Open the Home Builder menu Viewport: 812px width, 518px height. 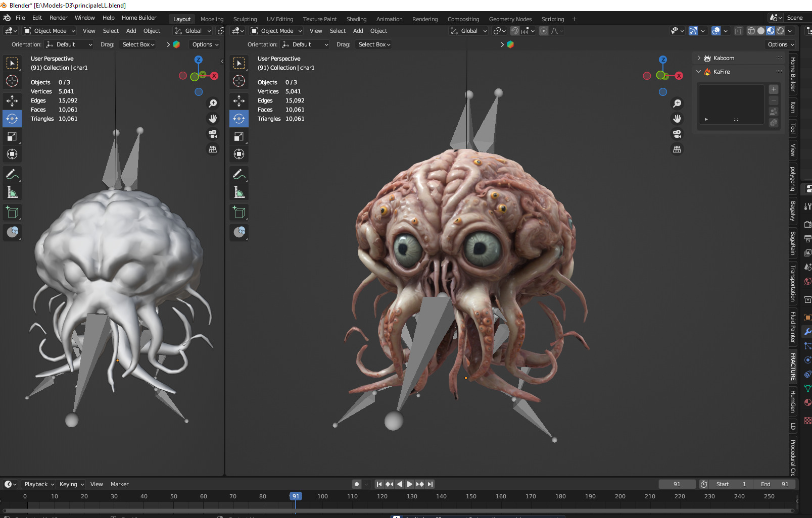click(139, 18)
